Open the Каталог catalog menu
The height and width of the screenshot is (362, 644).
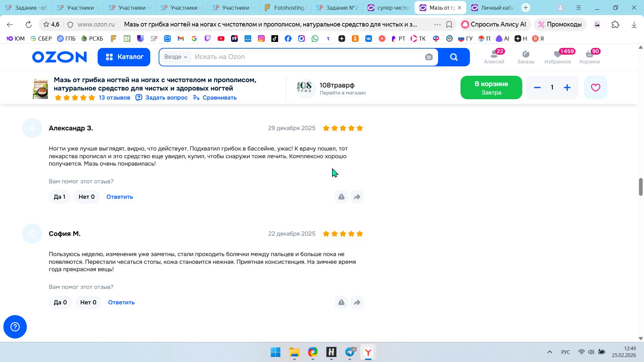pos(124,57)
